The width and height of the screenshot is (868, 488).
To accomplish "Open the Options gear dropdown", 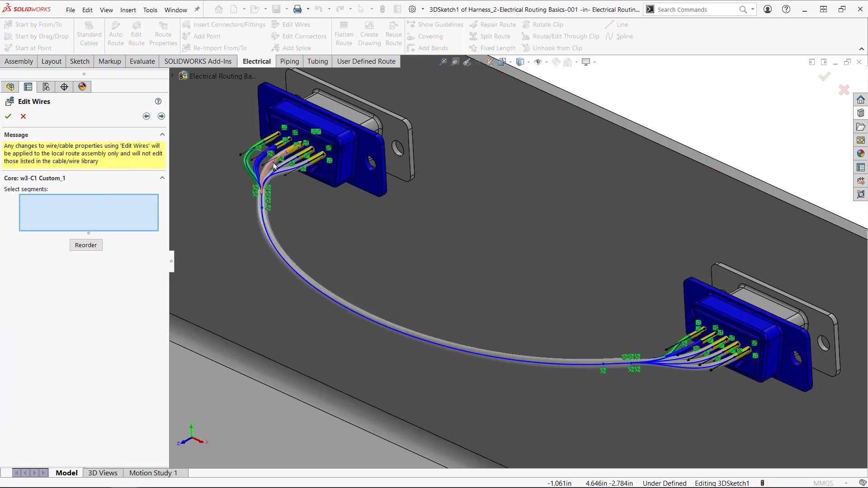I will [x=423, y=9].
